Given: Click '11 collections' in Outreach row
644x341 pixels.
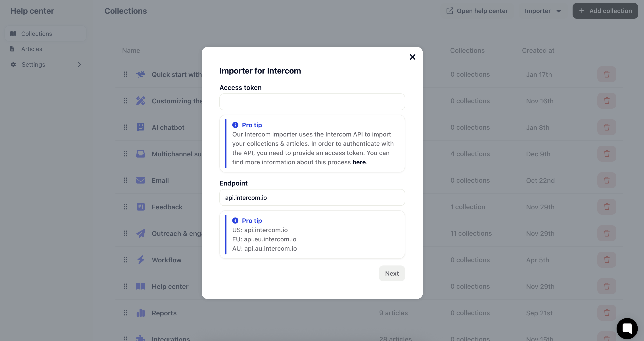Looking at the screenshot, I should tap(471, 233).
